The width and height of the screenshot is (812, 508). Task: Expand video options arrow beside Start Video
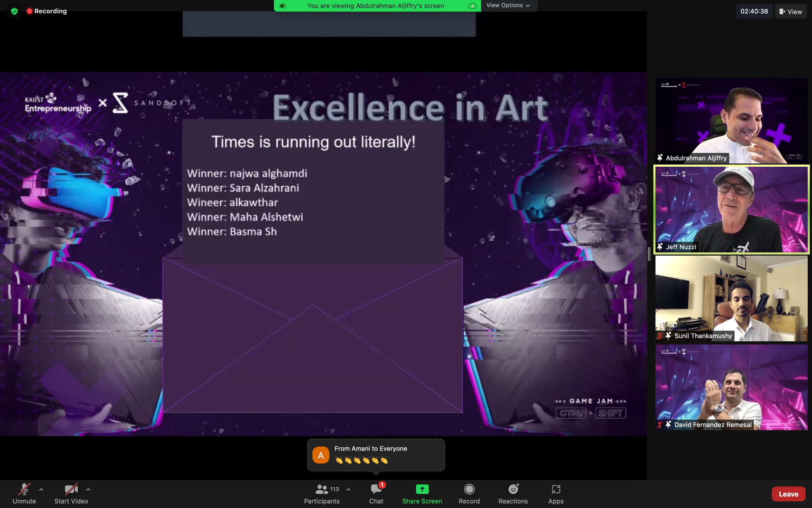pos(88,489)
